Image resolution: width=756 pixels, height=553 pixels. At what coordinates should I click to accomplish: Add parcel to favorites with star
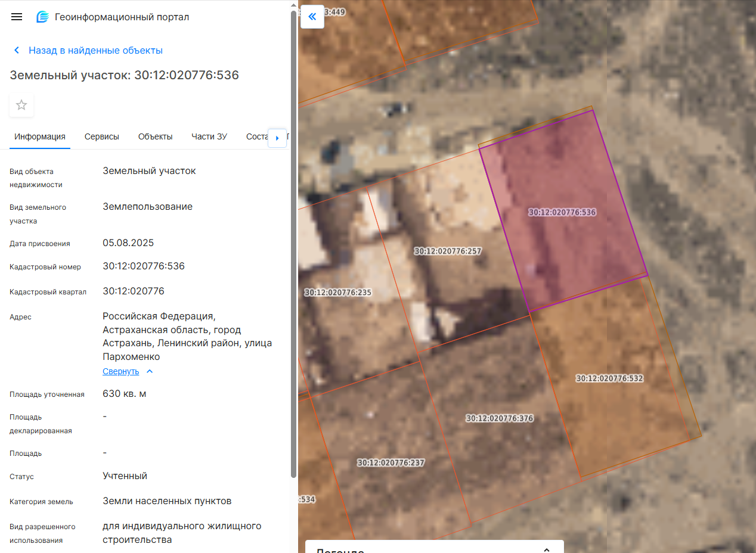pos(21,105)
